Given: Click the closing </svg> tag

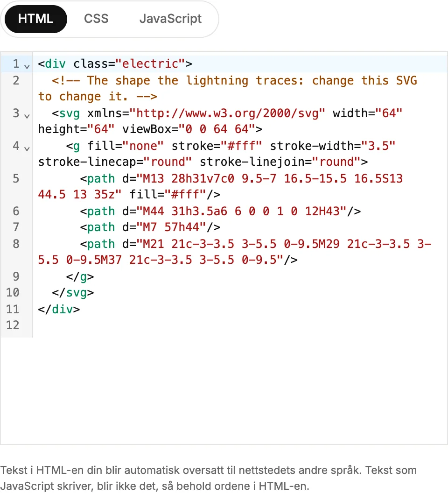Looking at the screenshot, I should 73,293.
